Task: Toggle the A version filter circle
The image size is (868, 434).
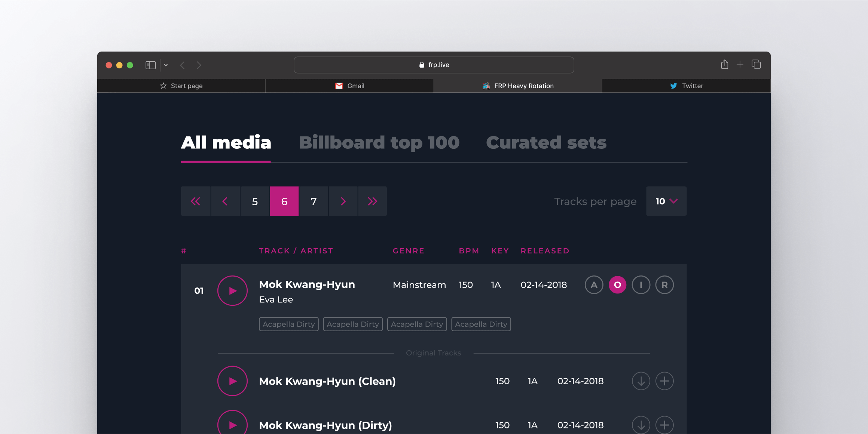Action: (594, 285)
